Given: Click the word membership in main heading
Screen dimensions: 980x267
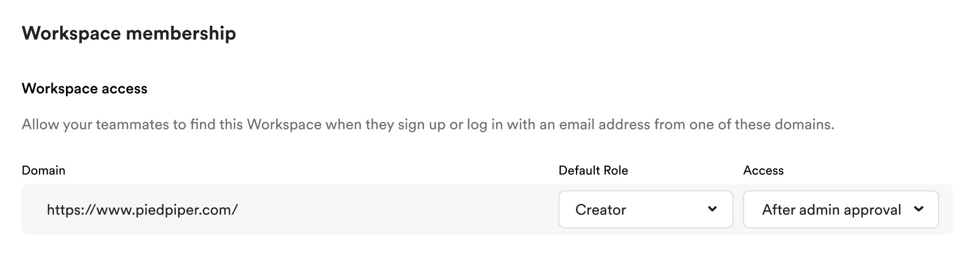Looking at the screenshot, I should click(181, 33).
